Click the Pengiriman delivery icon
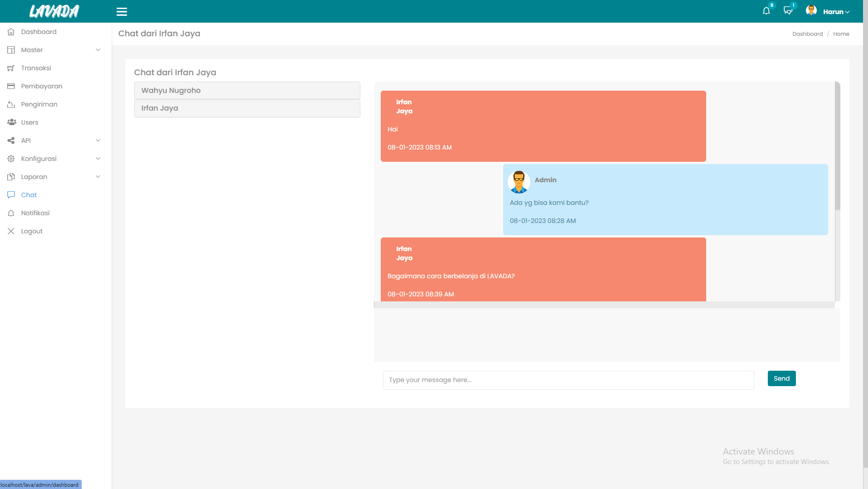868x489 pixels. 11,104
